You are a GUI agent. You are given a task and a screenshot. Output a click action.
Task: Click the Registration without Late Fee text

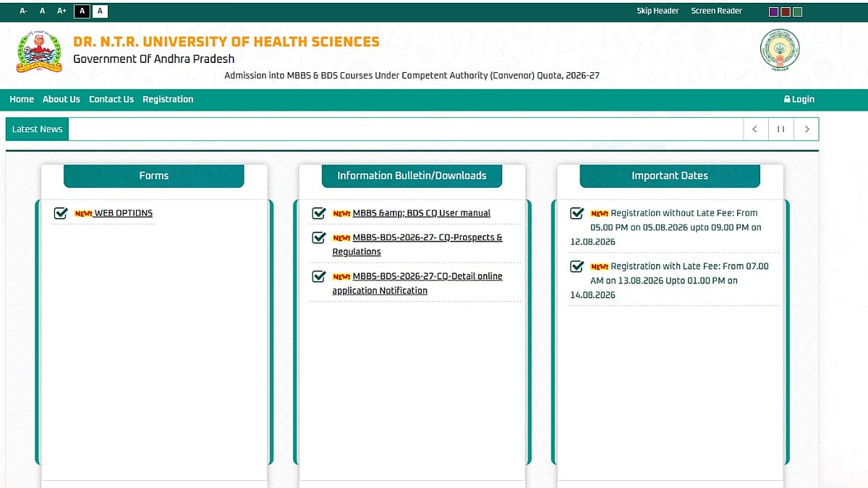tap(666, 228)
